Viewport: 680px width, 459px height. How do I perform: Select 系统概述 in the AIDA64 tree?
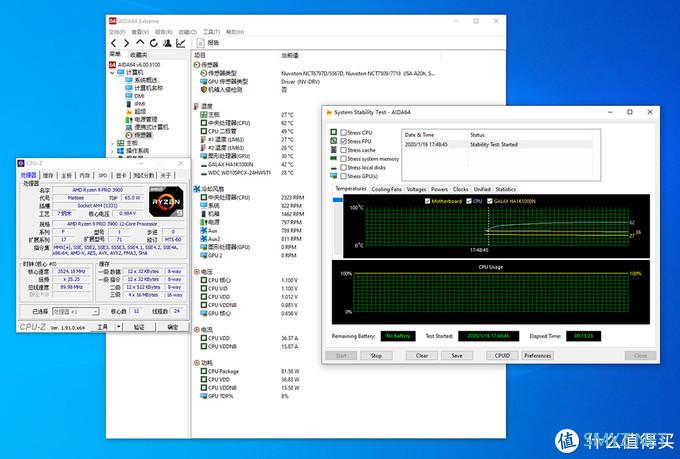pos(146,80)
